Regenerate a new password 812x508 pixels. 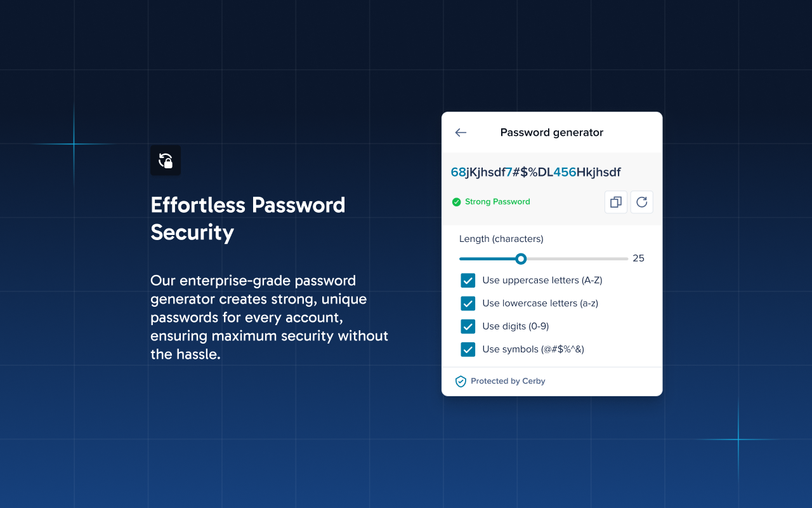click(642, 202)
